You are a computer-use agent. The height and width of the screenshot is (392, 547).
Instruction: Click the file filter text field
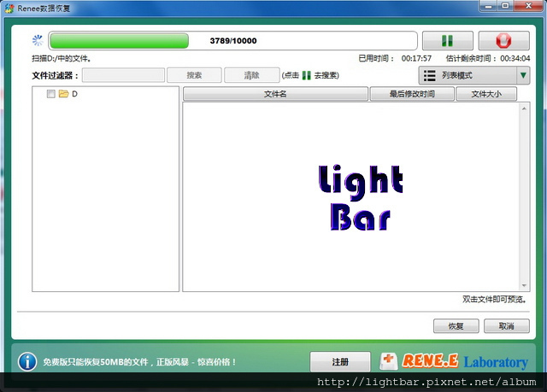(x=123, y=75)
